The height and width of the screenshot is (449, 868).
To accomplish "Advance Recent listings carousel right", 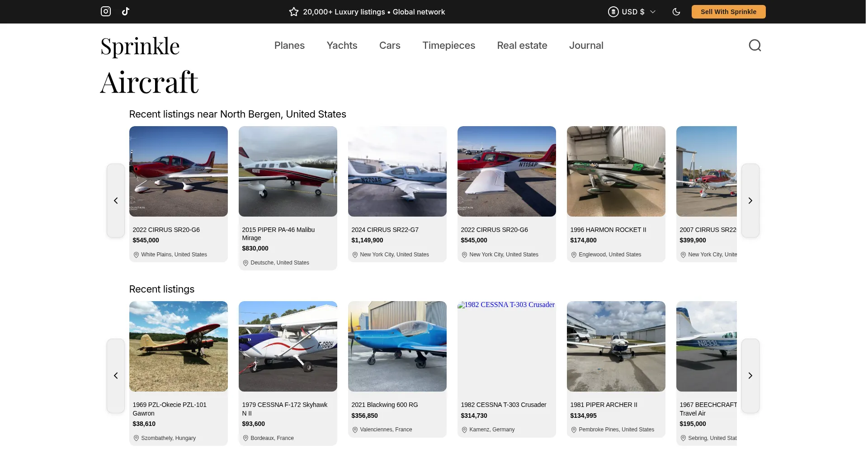I will point(750,376).
